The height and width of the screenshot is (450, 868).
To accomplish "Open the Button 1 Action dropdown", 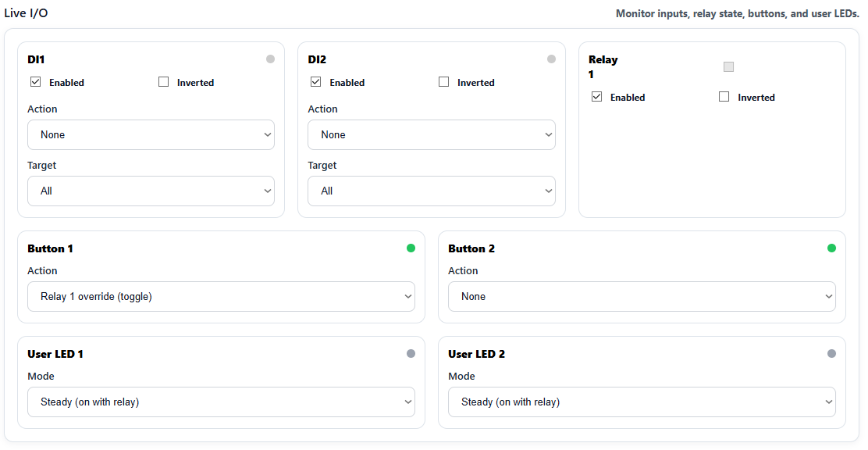I will coord(221,297).
